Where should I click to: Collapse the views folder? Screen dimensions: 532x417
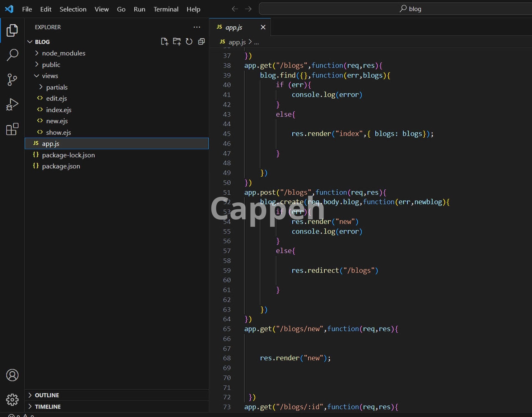click(50, 76)
